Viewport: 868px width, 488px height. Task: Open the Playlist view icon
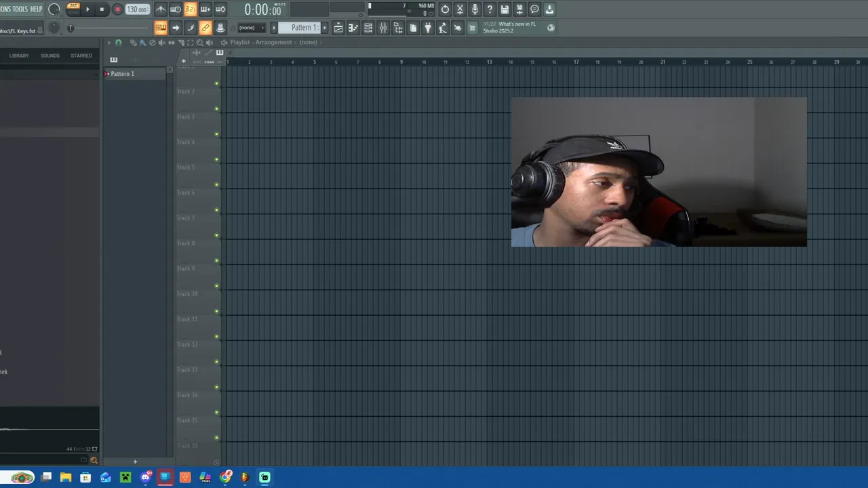(x=338, y=28)
